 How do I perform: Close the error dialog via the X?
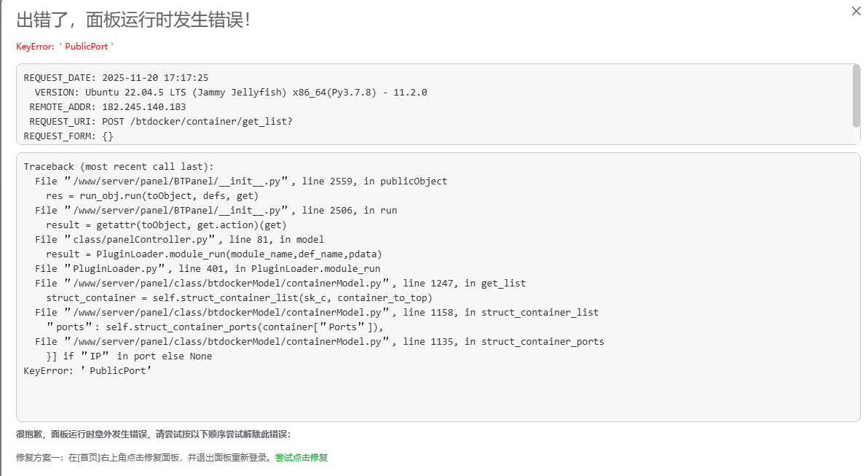click(x=856, y=11)
